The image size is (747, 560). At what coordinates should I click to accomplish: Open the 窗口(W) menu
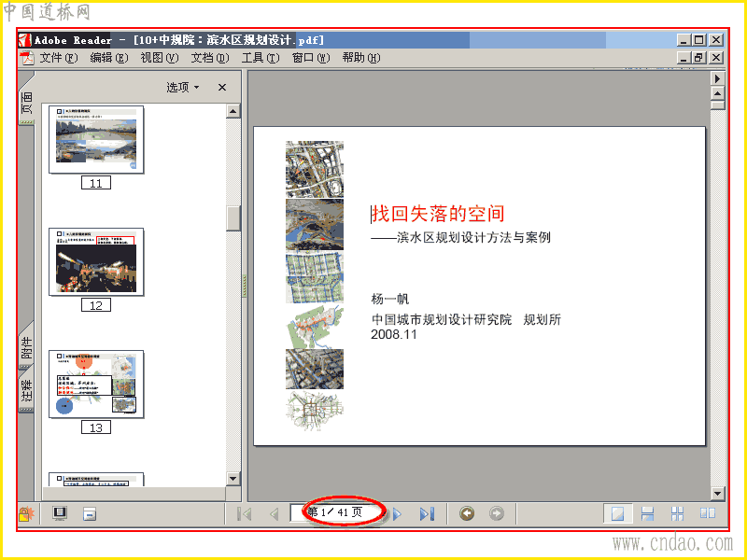(x=311, y=58)
